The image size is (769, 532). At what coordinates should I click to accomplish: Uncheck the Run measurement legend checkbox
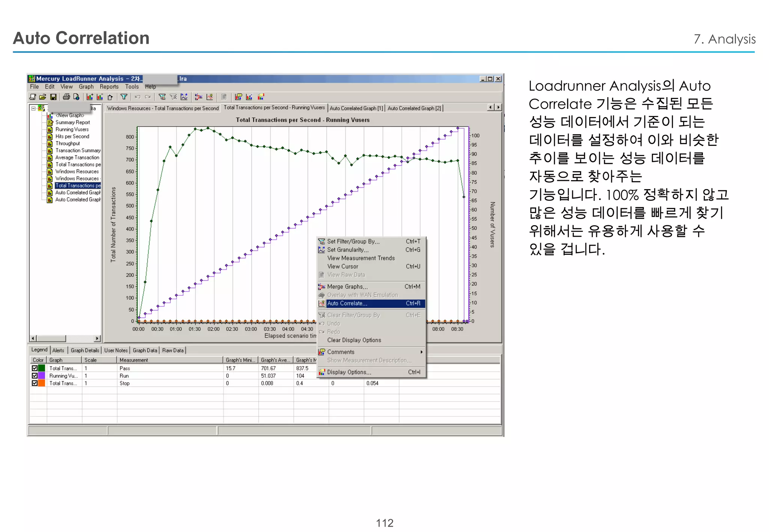(x=35, y=376)
